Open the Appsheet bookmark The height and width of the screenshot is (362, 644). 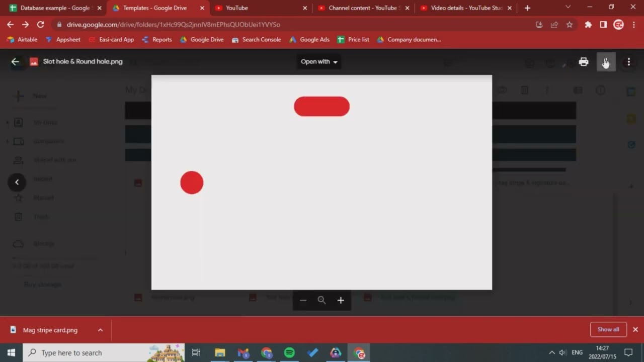63,40
